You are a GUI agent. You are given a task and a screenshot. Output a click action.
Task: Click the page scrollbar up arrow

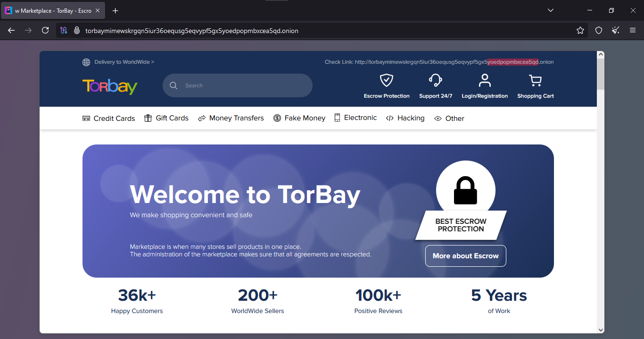pos(601,55)
